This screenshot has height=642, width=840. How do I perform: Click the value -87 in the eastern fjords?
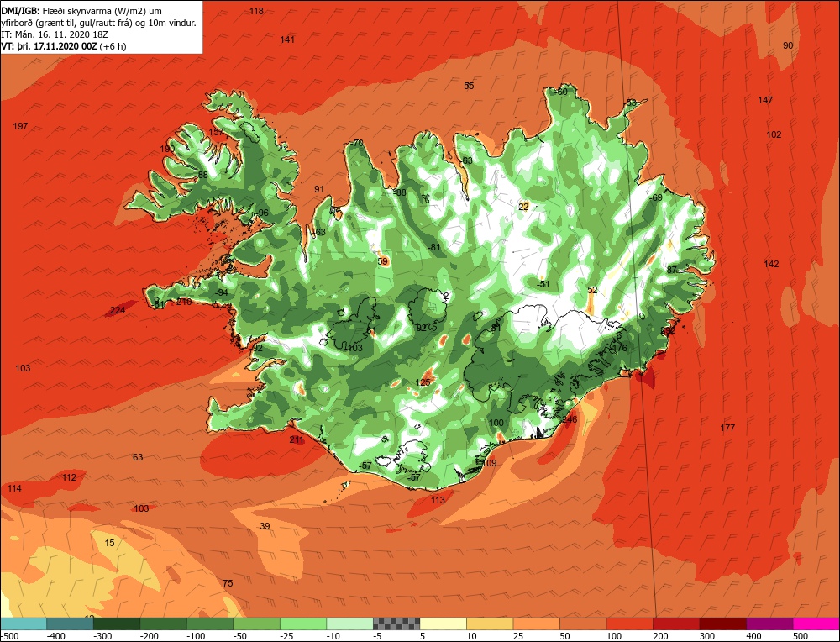click(670, 270)
